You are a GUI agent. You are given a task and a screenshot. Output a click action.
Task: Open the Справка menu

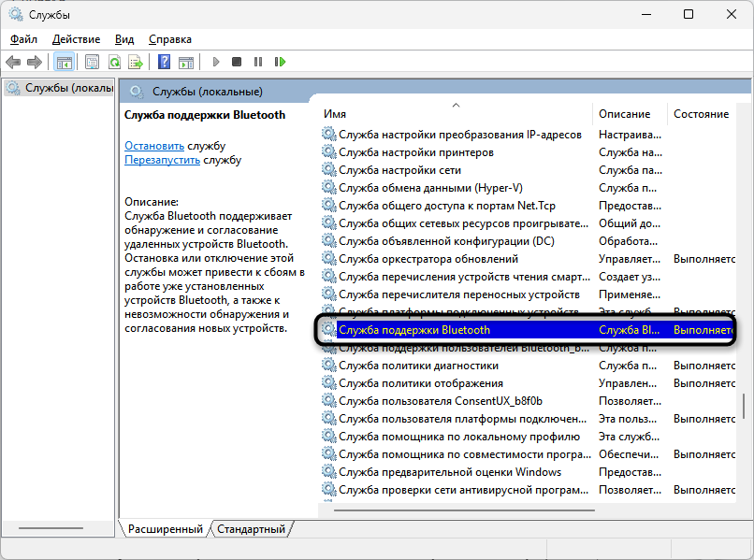coord(169,39)
